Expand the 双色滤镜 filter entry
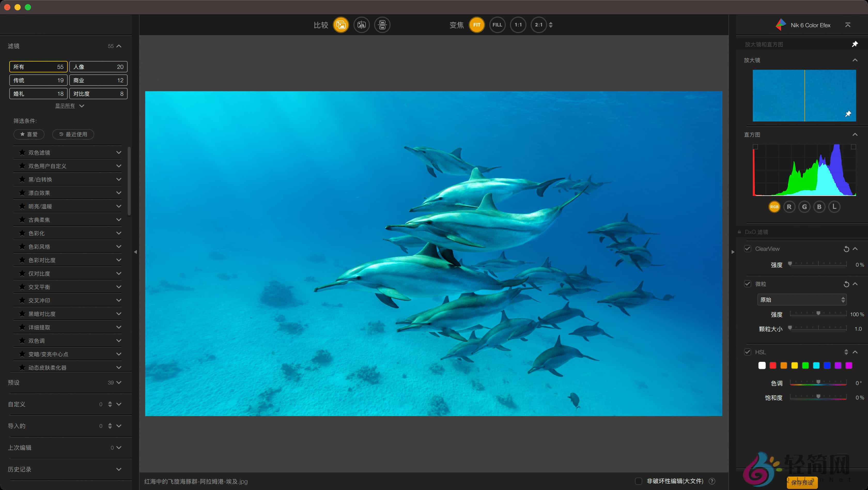 pos(119,152)
